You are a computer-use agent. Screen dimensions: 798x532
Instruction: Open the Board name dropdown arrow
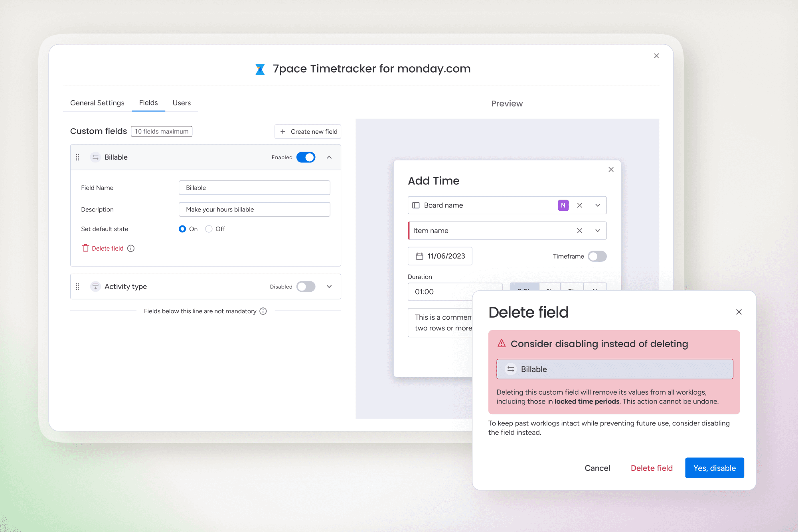598,205
